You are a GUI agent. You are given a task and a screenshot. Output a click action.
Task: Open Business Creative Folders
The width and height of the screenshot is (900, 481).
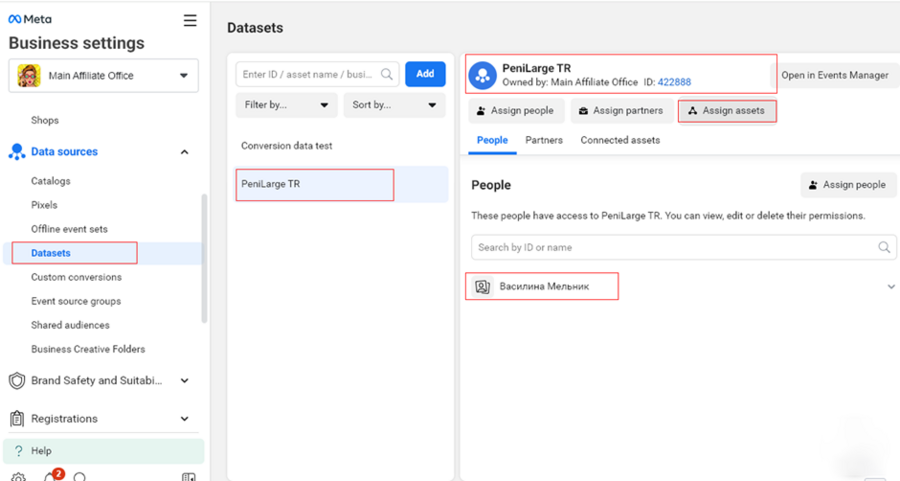point(88,349)
